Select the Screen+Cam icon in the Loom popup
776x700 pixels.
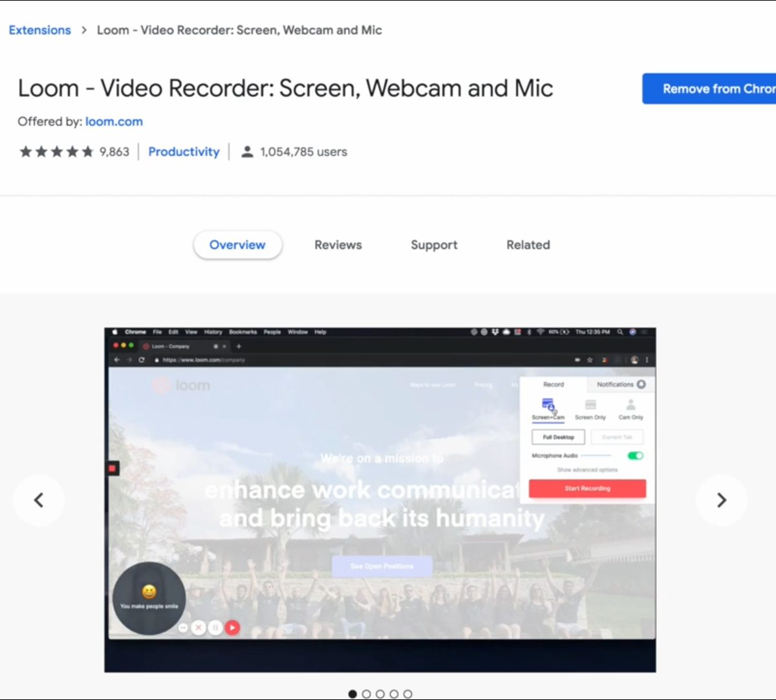[x=548, y=406]
